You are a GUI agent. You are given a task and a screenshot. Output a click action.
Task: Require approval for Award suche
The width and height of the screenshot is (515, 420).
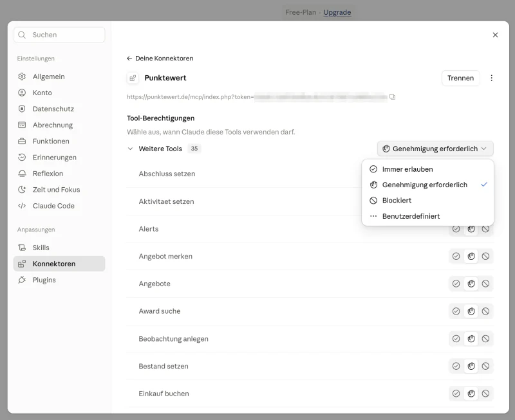pos(471,311)
